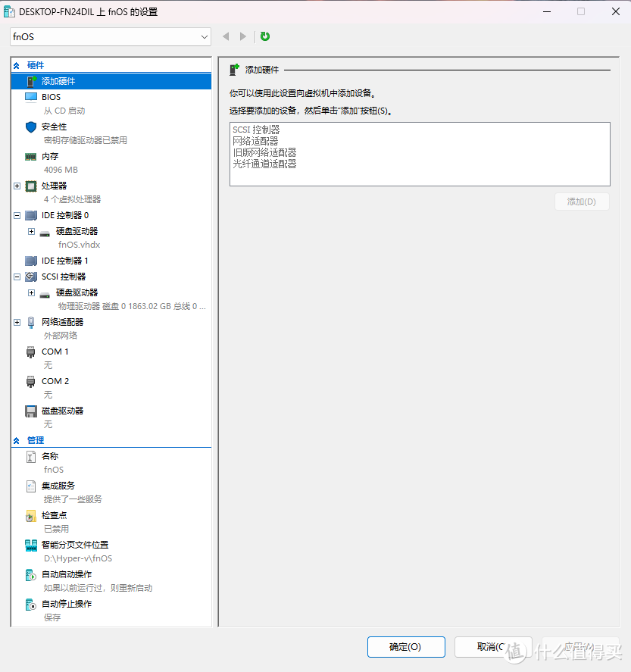Click the hard drive icon above fnOS.vhdx
The height and width of the screenshot is (672, 631).
coord(45,233)
